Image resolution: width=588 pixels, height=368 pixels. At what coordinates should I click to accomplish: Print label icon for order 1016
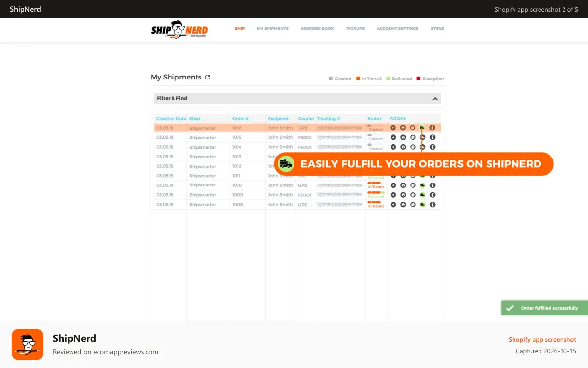click(403, 128)
